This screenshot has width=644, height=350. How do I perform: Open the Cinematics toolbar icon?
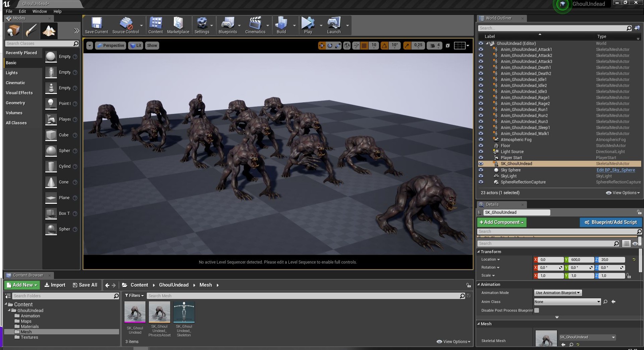255,25
